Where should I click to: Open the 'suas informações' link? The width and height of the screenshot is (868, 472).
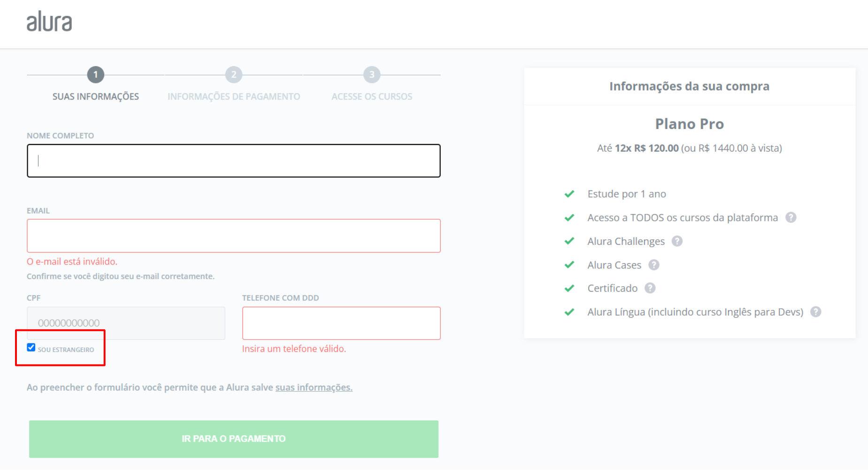pos(314,388)
